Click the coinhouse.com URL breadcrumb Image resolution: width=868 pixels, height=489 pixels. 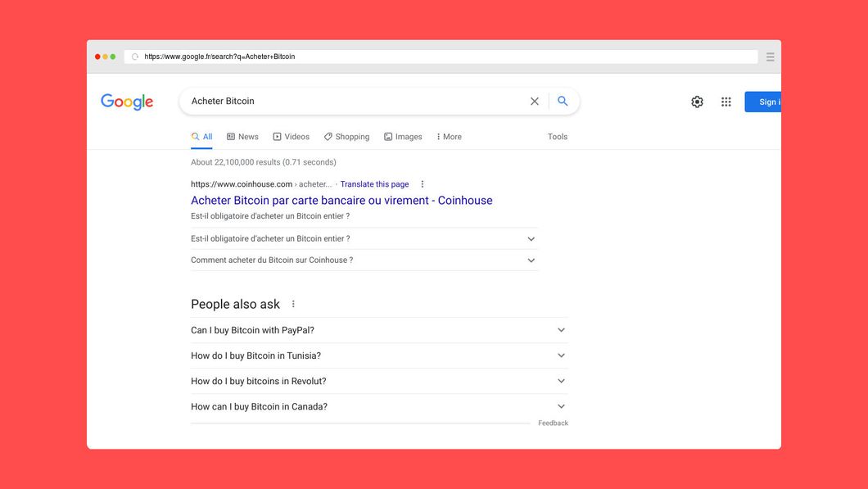click(x=261, y=183)
